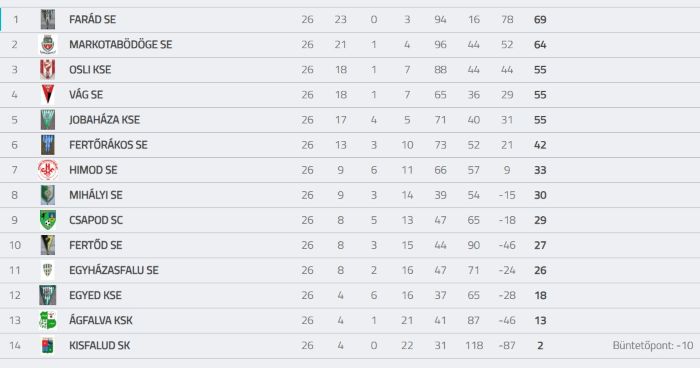Click the Egyházasfalu SE small crest
700x368 pixels.
click(x=48, y=270)
